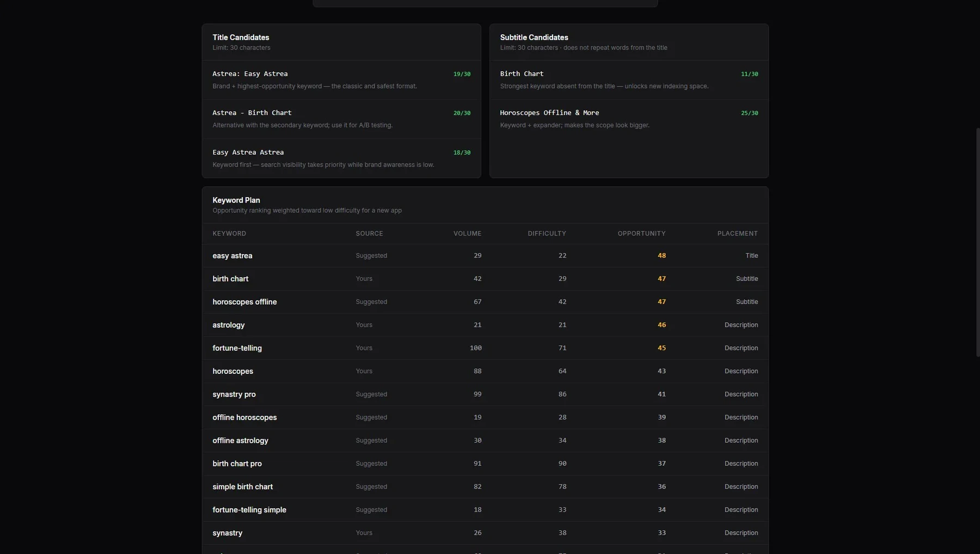Click the "Title Candidates" panel heading
Screen dimensions: 980x554
[241, 38]
